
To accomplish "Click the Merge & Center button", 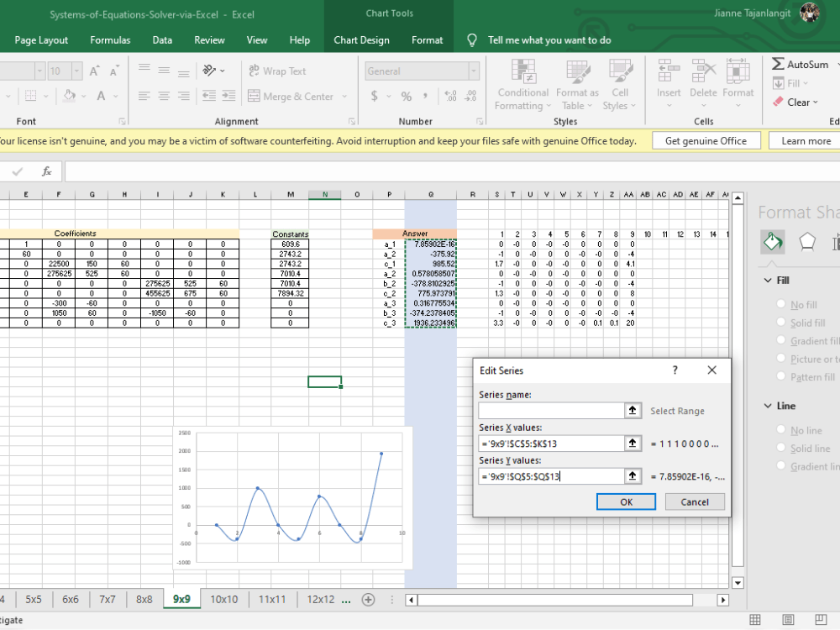I will pyautogui.click(x=291, y=97).
